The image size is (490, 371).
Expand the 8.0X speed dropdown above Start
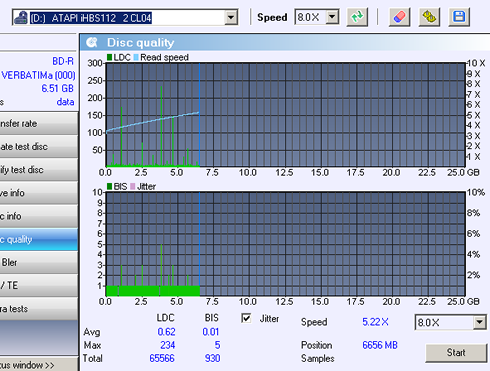[479, 322]
